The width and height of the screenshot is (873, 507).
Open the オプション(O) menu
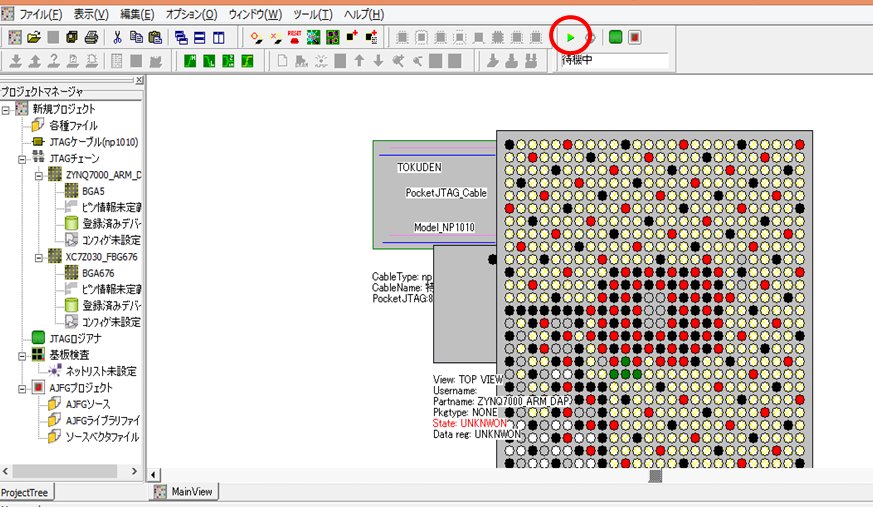191,15
